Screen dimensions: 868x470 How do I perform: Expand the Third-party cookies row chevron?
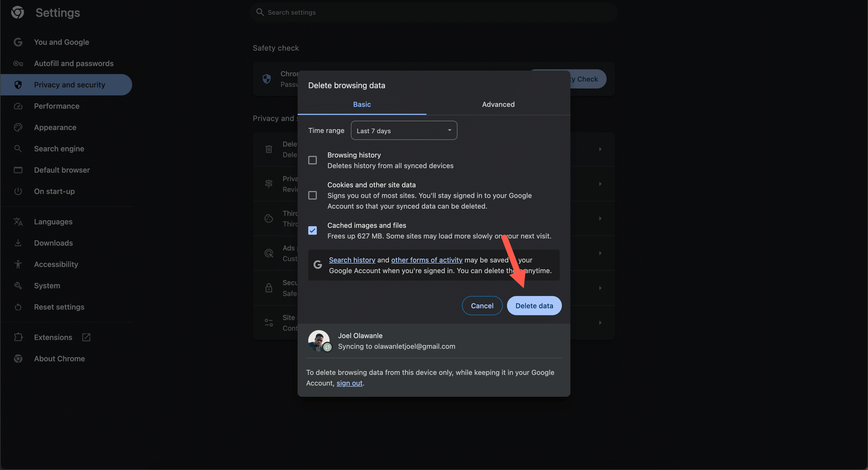600,219
